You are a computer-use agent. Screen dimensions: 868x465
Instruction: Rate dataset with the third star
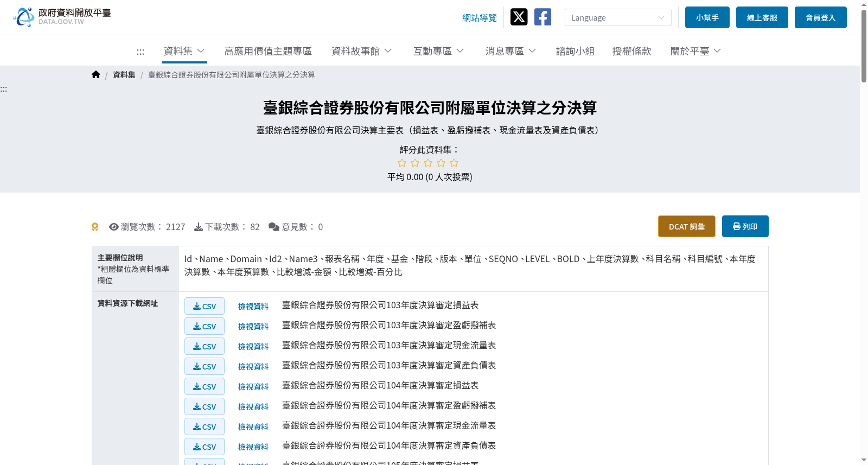[x=428, y=163]
